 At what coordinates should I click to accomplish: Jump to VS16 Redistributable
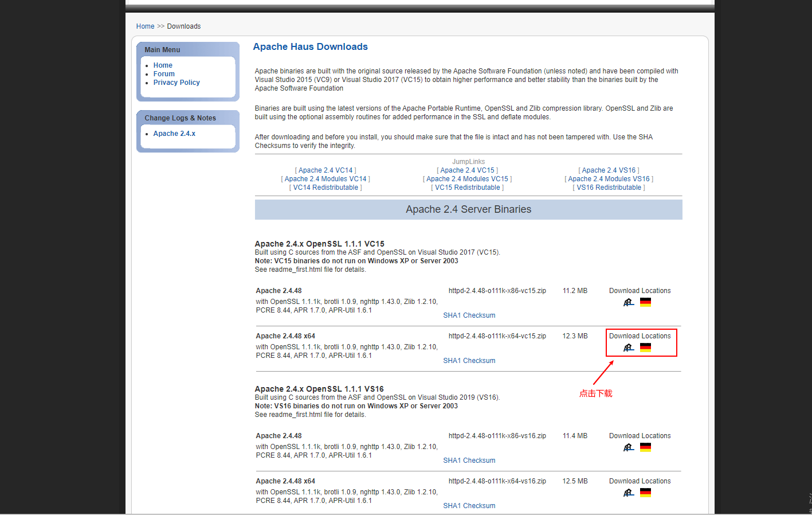[x=609, y=188]
